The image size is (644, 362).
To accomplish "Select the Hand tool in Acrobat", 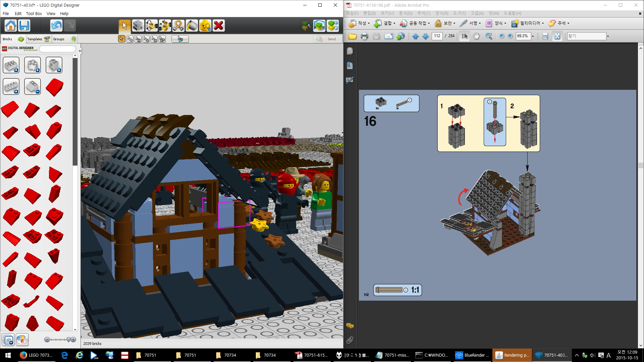I will click(476, 36).
